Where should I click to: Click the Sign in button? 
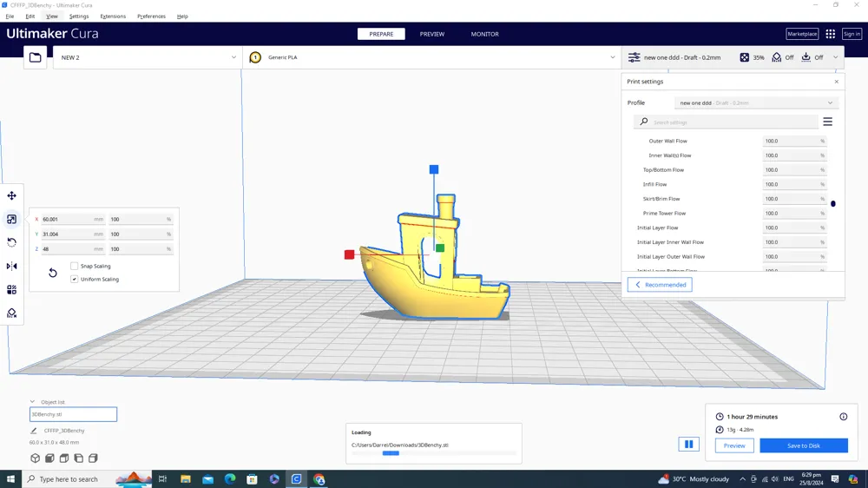pyautogui.click(x=852, y=34)
